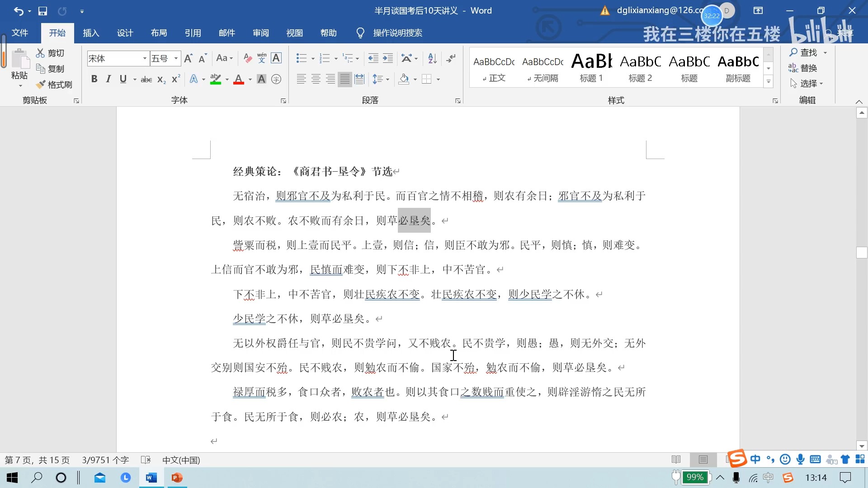The height and width of the screenshot is (488, 868).
Task: Center align the text
Action: (316, 80)
